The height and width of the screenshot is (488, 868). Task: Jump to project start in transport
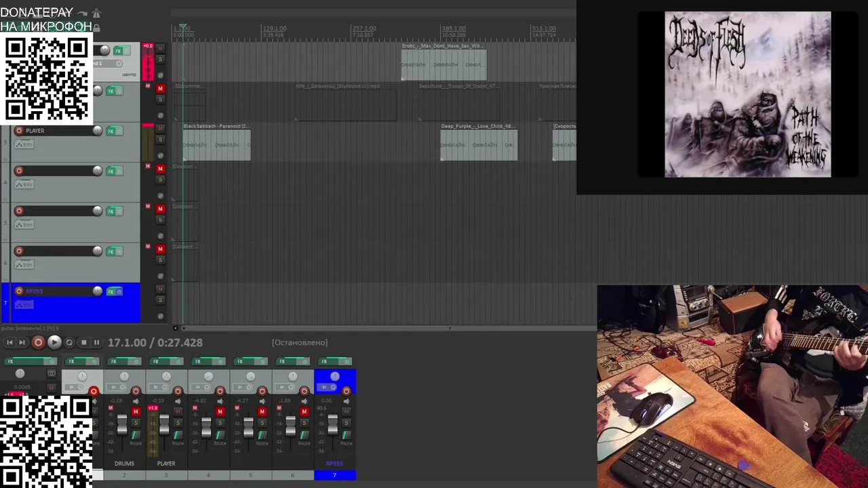coord(9,342)
